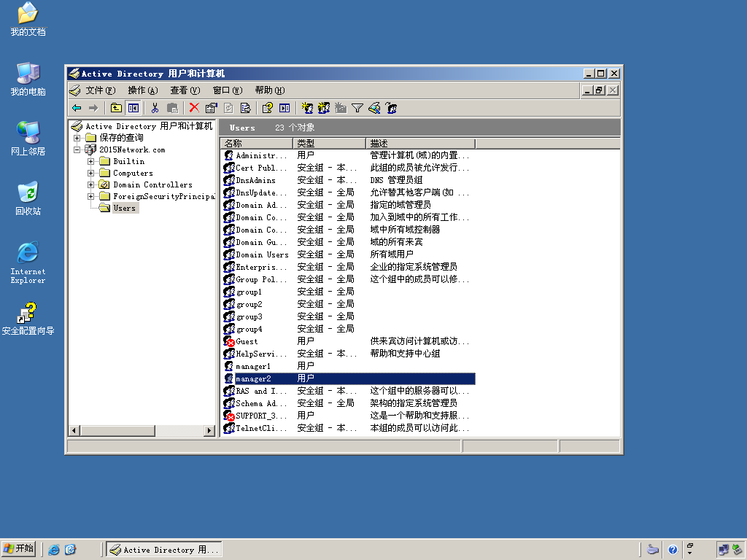Click the help icon in system tray

pos(673,550)
